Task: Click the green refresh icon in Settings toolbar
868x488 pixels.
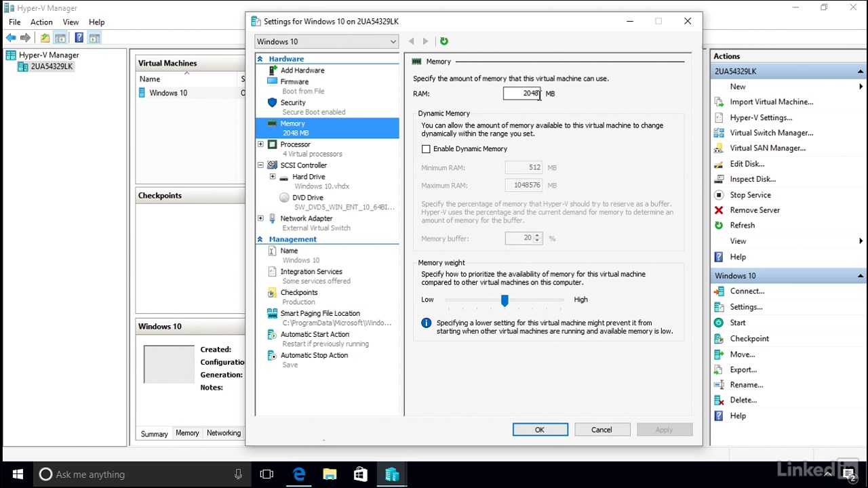Action: [444, 41]
